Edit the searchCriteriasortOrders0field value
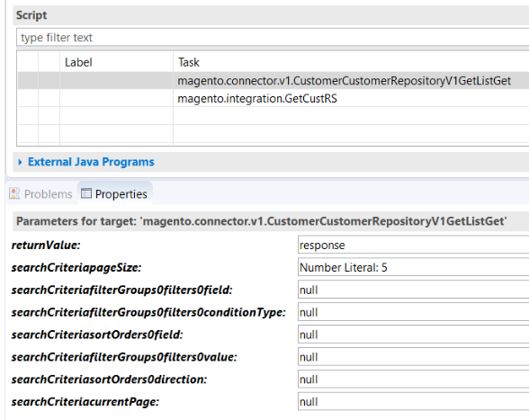 click(x=413, y=335)
